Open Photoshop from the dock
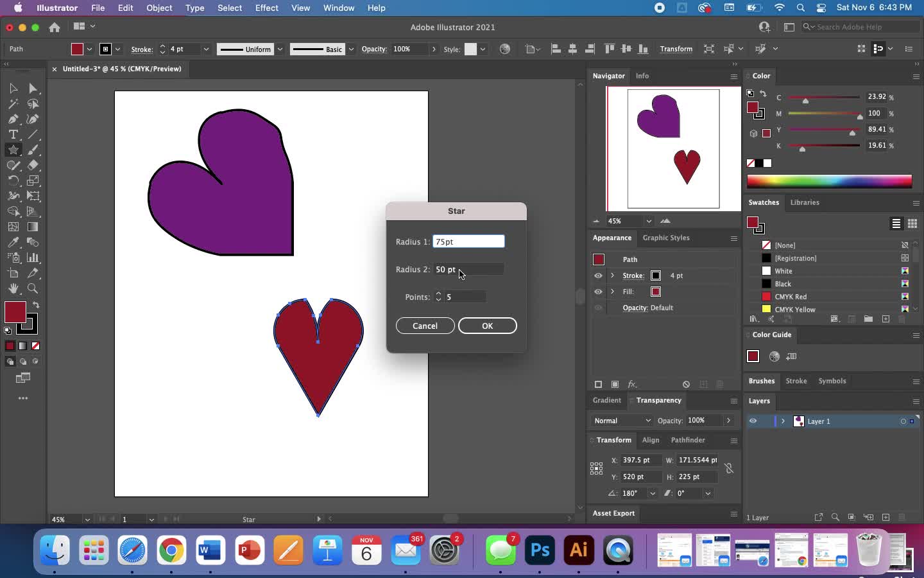This screenshot has width=924, height=578. (540, 550)
